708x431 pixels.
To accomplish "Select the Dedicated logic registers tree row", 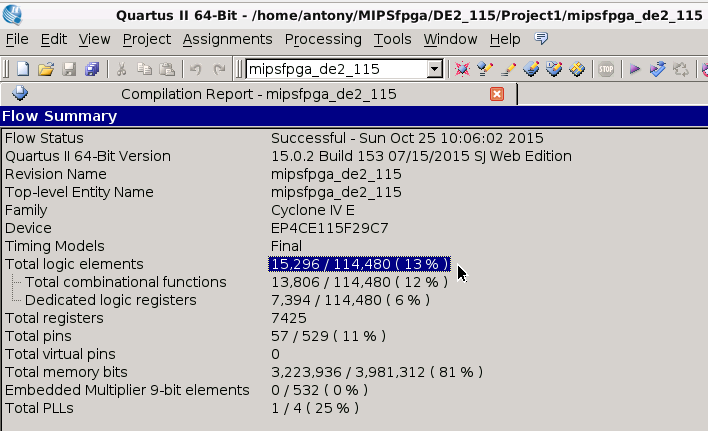I will 110,300.
